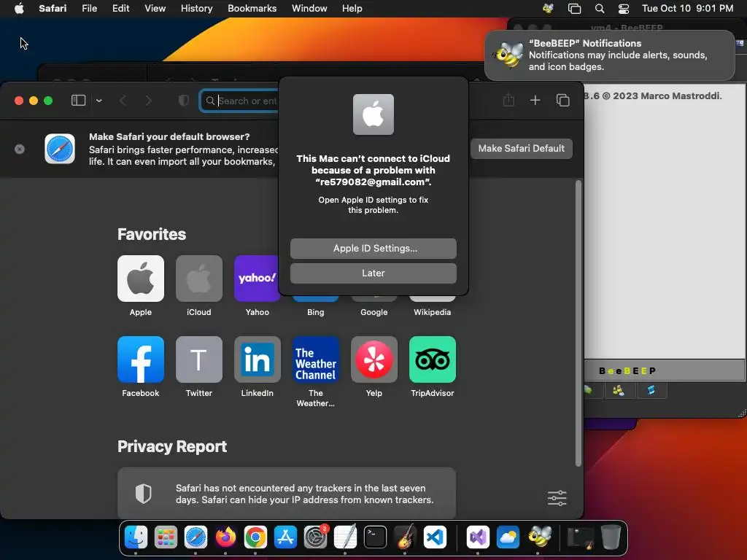Open Visual Studio from the Dock
The image size is (747, 560).
478,537
